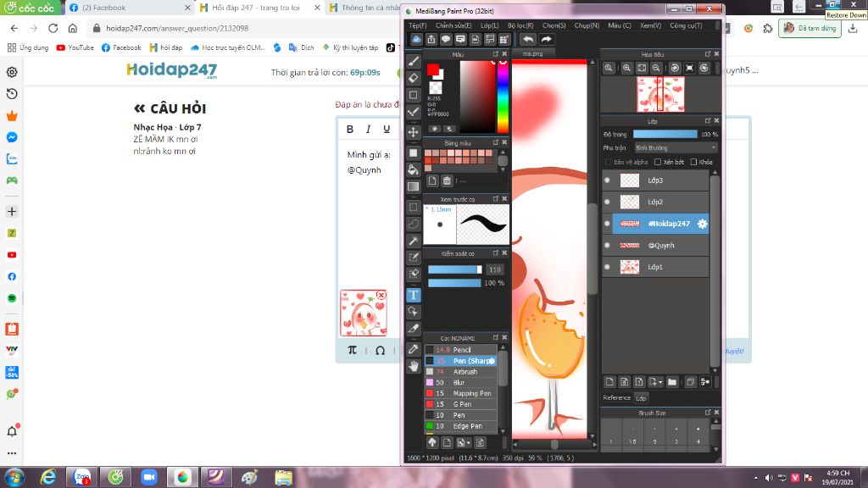The image size is (868, 488).
Task: Click the cloud save icon
Action: tap(416, 39)
